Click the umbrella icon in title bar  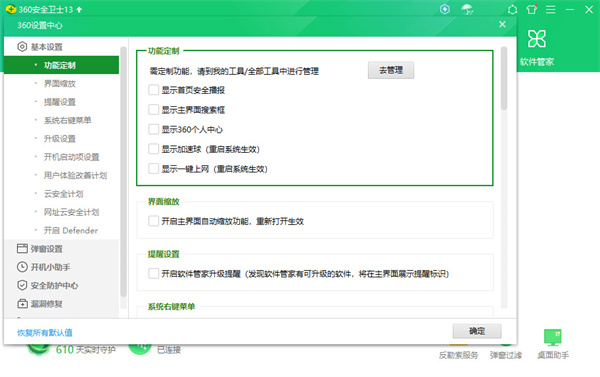pos(467,9)
